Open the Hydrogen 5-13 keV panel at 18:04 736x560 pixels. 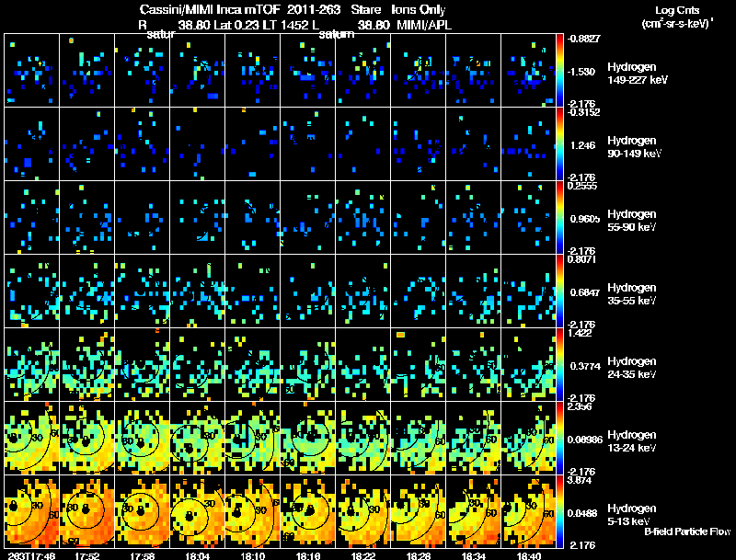[x=198, y=512]
